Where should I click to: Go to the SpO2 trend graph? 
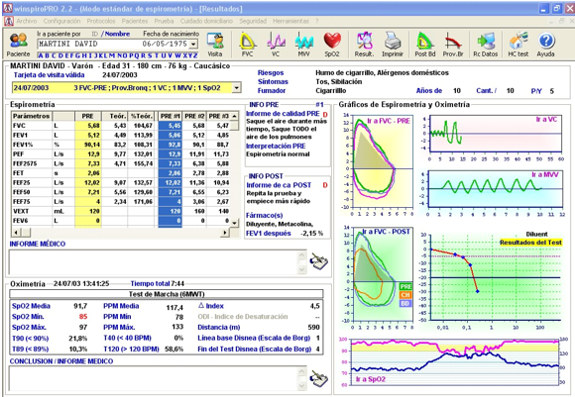coord(370,379)
